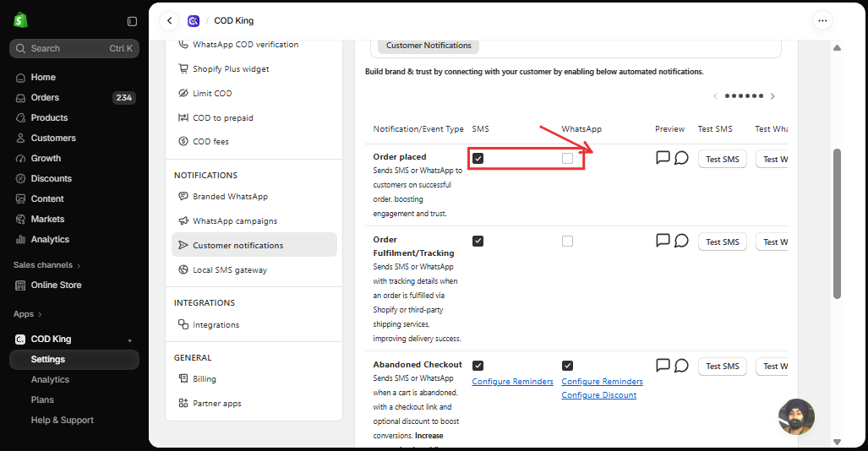Expand Sales channels section

point(47,265)
